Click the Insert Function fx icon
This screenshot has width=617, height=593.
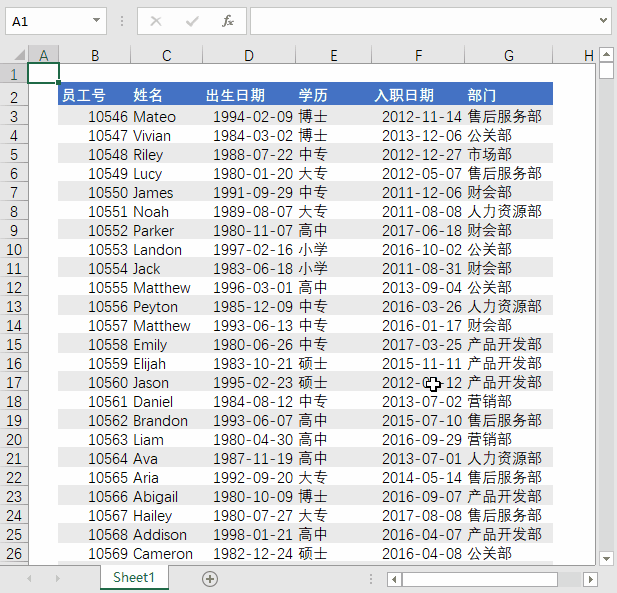227,21
